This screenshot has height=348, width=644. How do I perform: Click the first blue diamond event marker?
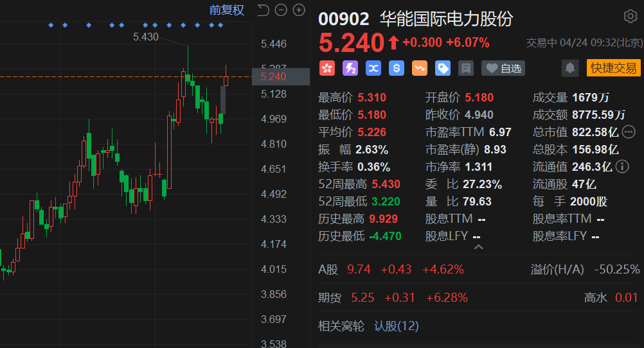(x=51, y=25)
